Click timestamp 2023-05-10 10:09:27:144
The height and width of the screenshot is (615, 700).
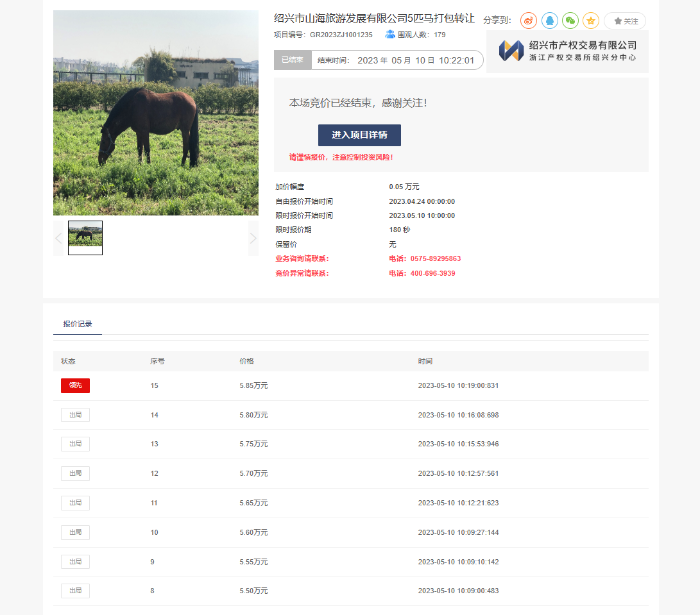click(459, 532)
